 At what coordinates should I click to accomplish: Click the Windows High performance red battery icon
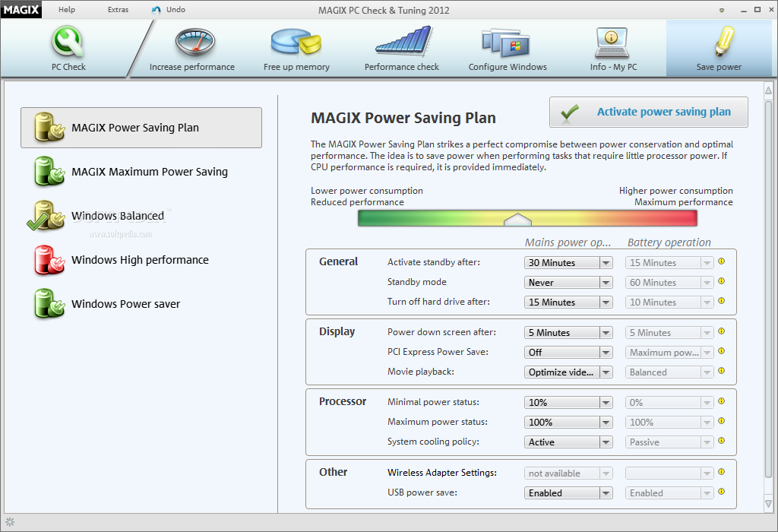(49, 260)
